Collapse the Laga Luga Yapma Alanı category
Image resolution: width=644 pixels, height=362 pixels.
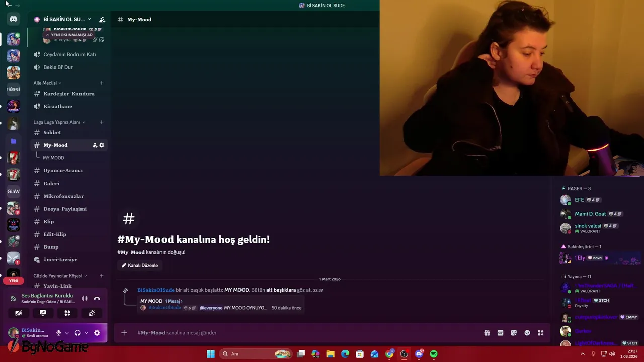point(59,122)
